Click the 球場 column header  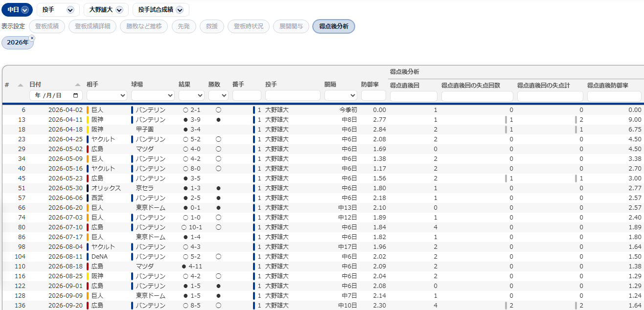point(137,84)
